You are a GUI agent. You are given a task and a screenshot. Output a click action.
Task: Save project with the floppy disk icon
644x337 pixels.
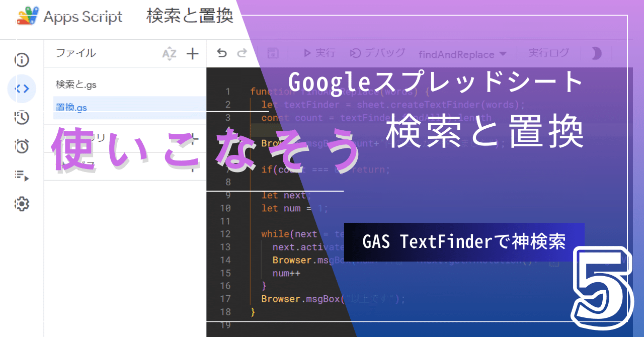(273, 53)
